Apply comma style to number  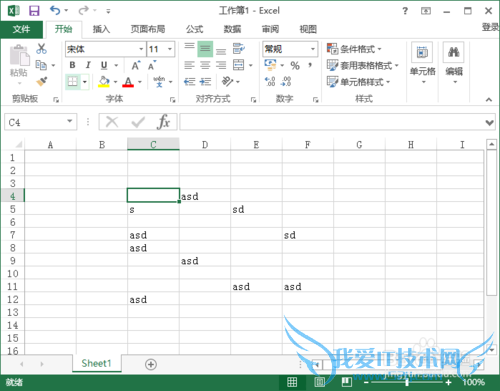click(x=310, y=65)
